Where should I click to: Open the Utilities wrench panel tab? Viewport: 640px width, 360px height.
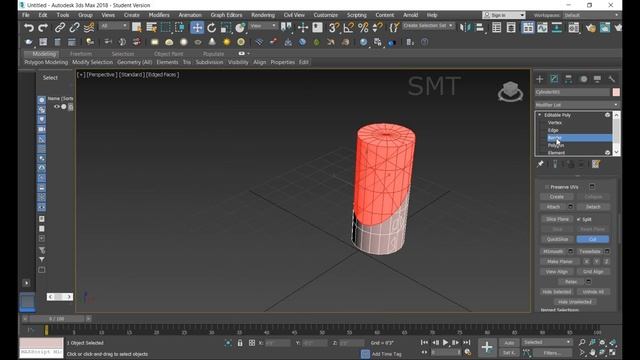611,79
